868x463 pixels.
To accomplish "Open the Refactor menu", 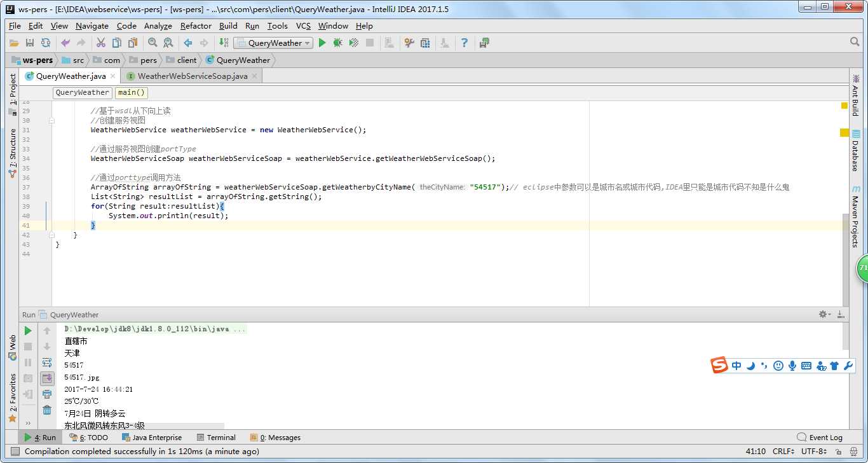I will tap(196, 26).
